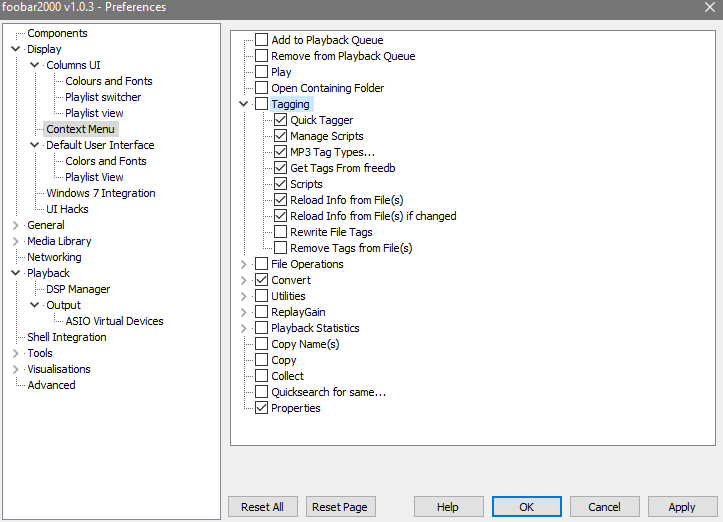Viewport: 723px width, 522px height.
Task: Toggle the Convert checkbox off
Action: (x=261, y=280)
